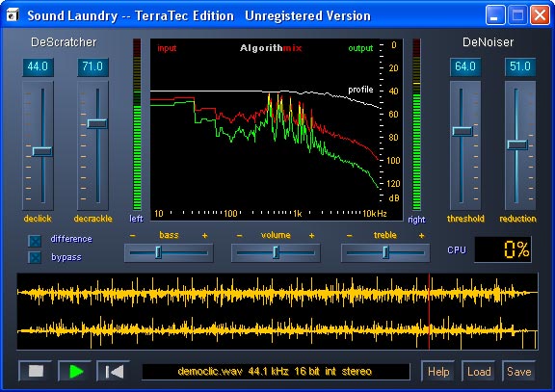
Task: Click the file info text democlic.wav
Action: pos(275,371)
